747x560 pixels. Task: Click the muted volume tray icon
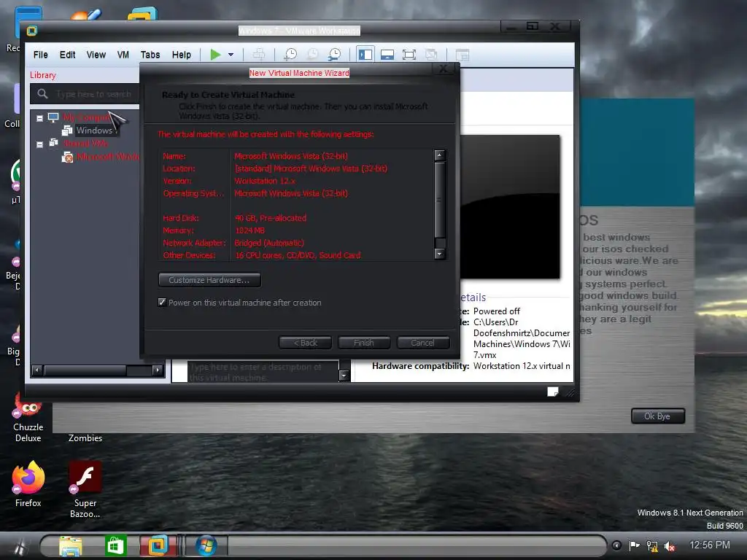point(670,546)
